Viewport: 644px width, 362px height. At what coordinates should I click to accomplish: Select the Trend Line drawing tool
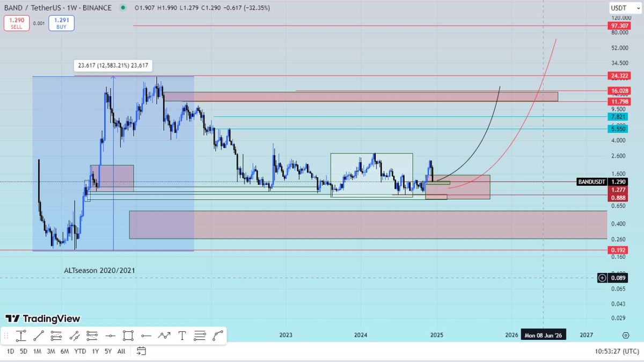coord(39,336)
